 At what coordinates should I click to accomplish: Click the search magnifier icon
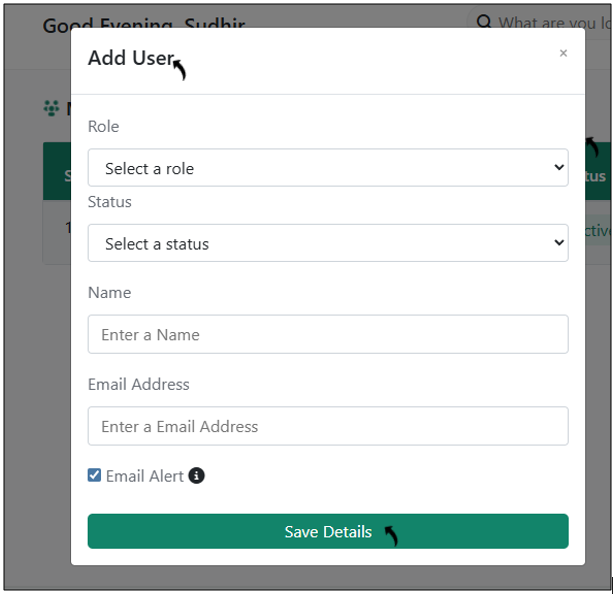(484, 22)
